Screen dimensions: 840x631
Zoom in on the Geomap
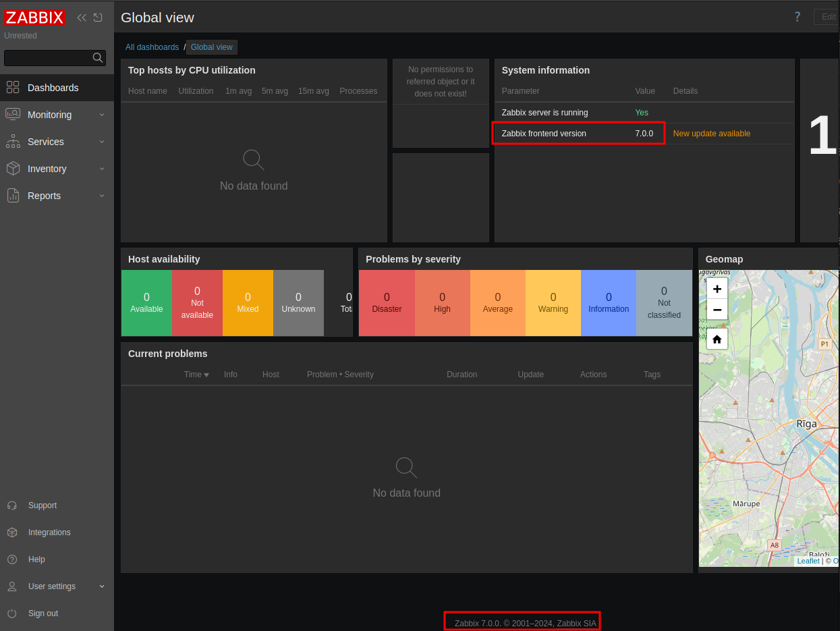(717, 288)
